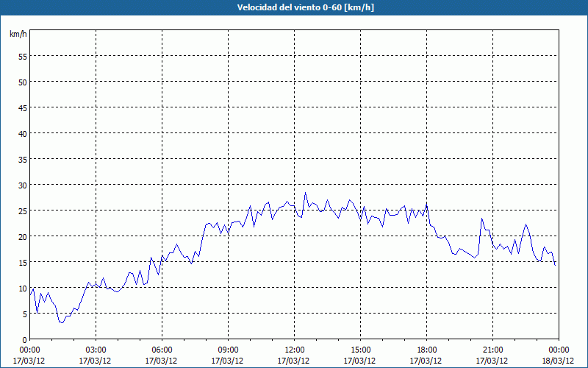The width and height of the screenshot is (588, 368).
Task: Click the 09:00 time label
Action: point(229,350)
